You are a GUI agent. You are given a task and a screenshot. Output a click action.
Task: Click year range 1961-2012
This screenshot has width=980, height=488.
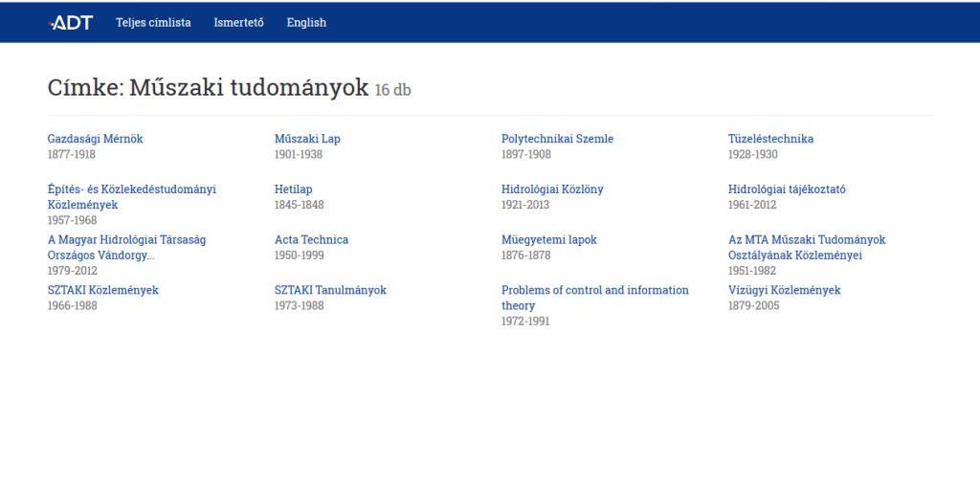click(752, 205)
